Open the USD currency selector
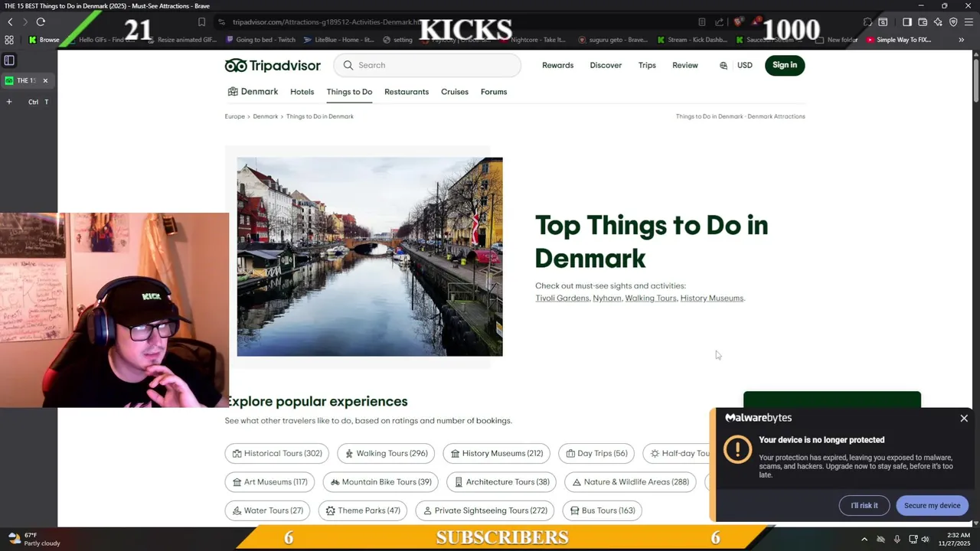 (744, 66)
